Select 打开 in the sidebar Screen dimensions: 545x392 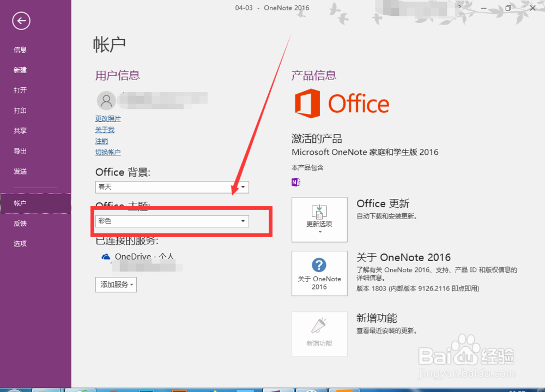[x=20, y=90]
